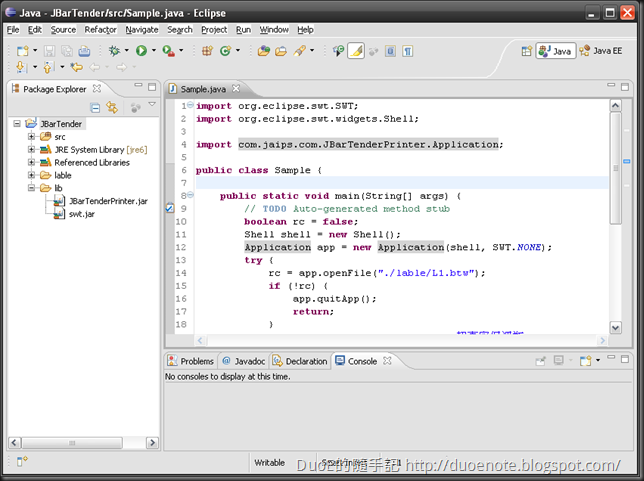Expand the src folder in tree

pos(32,136)
